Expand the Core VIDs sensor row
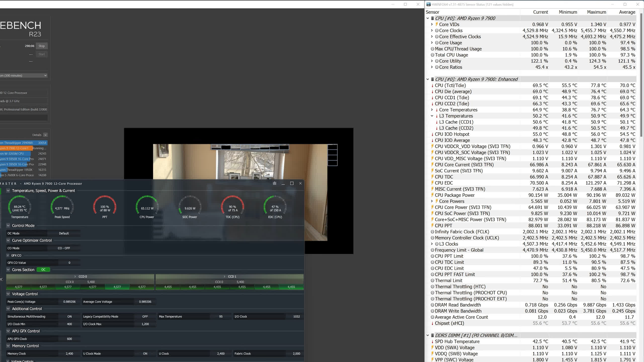 point(432,24)
